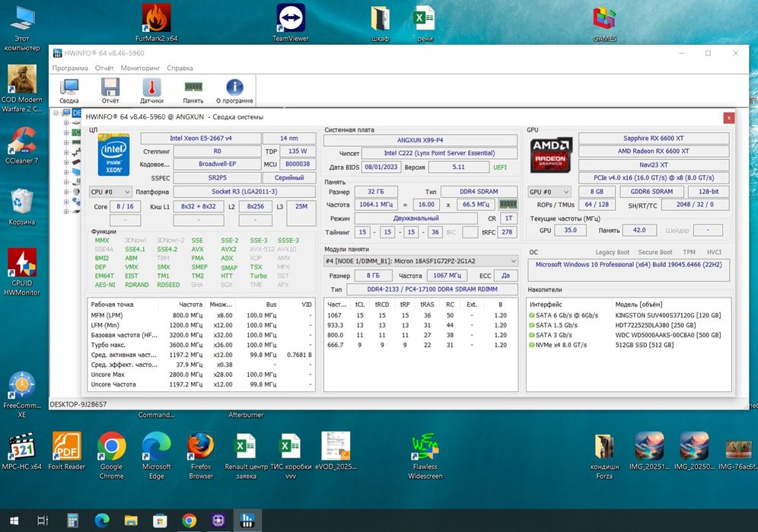Image resolution: width=758 pixels, height=532 pixels.
Task: Open the Корзина recycle bin
Action: coord(22,207)
